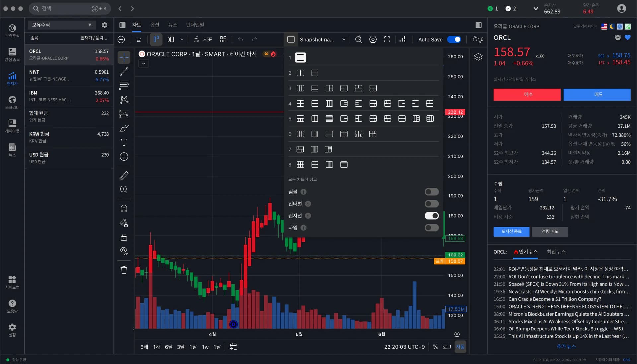Open the 지표 indicators menu
Screen dimensions: 637x364
tap(203, 39)
